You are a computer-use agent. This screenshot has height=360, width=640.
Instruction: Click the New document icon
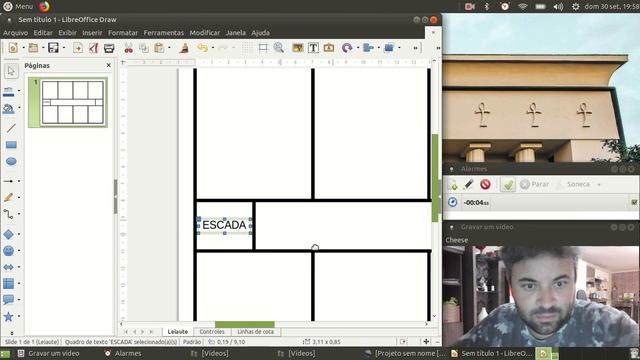[13, 48]
